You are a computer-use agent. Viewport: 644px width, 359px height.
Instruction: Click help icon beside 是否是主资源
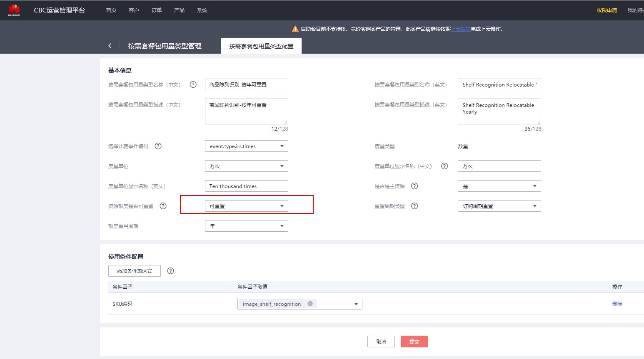414,186
